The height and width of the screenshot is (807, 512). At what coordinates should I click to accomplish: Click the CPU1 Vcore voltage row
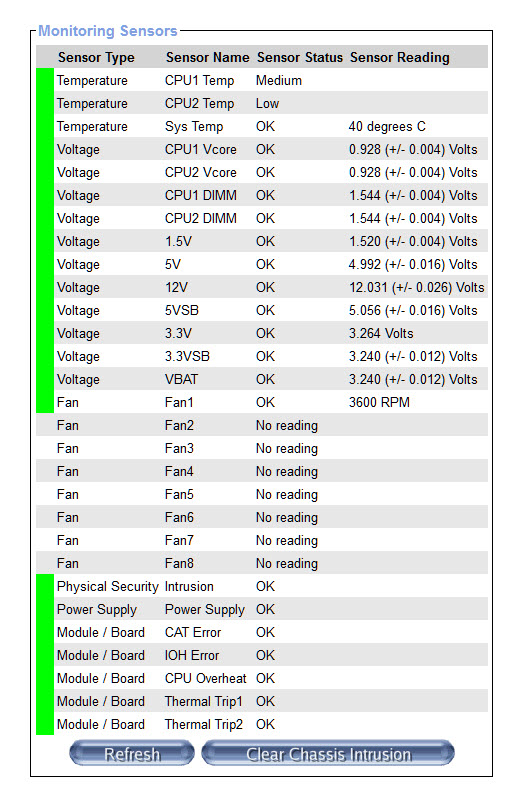262,149
